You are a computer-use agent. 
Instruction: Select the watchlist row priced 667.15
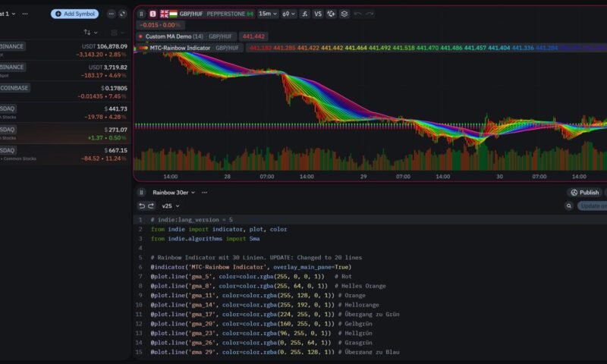tap(64, 155)
